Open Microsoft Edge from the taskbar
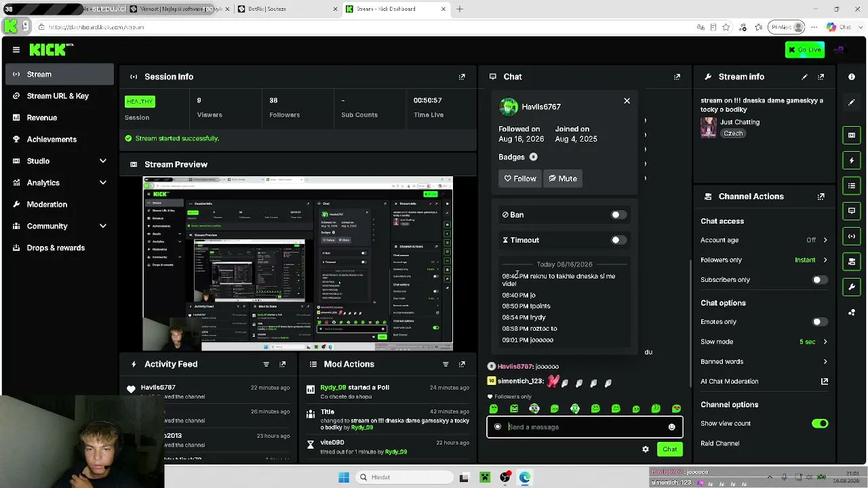This screenshot has height=488, width=868. pos(525,477)
